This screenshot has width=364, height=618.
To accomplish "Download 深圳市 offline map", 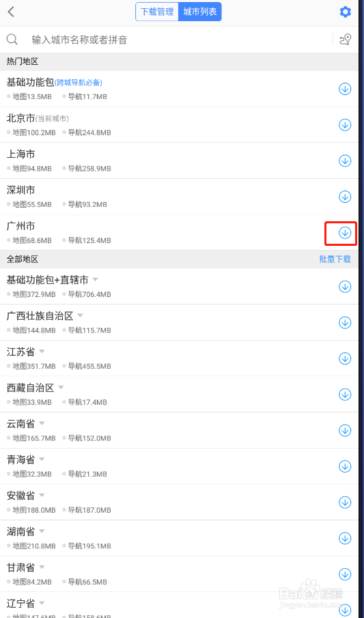I will [x=345, y=197].
